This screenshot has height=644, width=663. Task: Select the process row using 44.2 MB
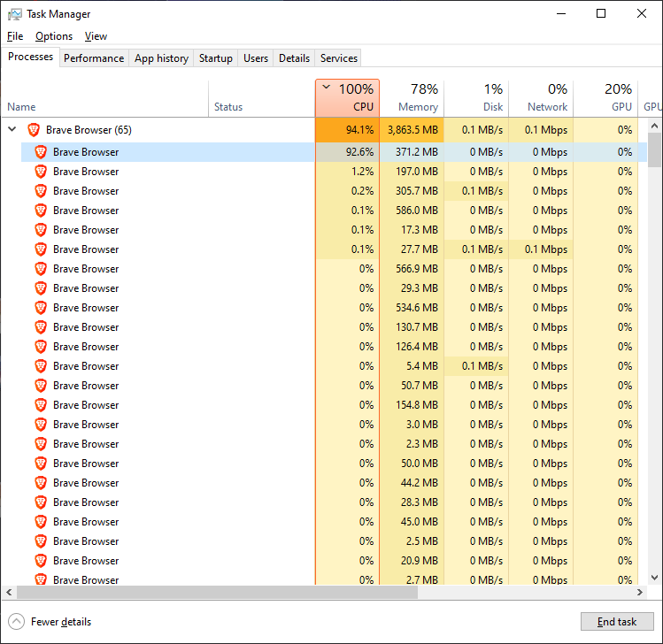point(334,483)
